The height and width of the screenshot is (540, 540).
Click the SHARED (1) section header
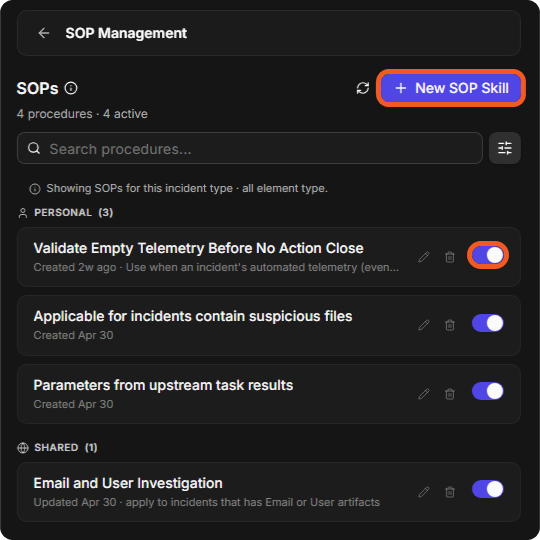[x=65, y=447]
